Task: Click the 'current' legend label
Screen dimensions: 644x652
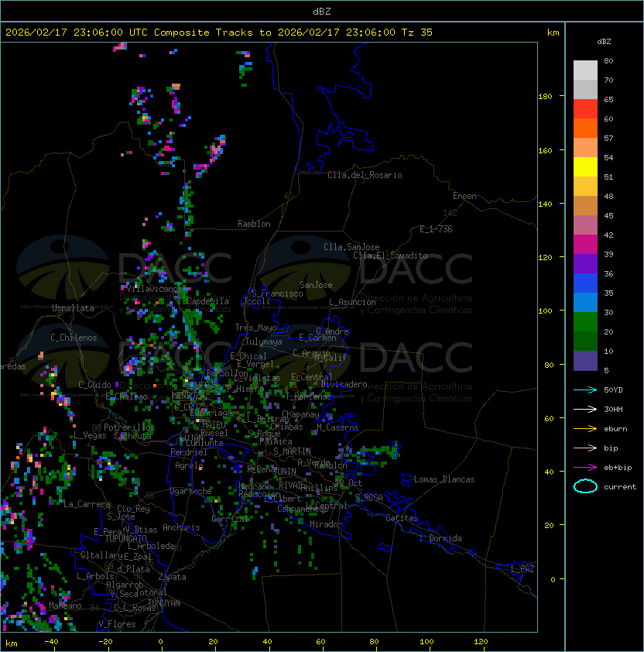Action: pyautogui.click(x=620, y=486)
